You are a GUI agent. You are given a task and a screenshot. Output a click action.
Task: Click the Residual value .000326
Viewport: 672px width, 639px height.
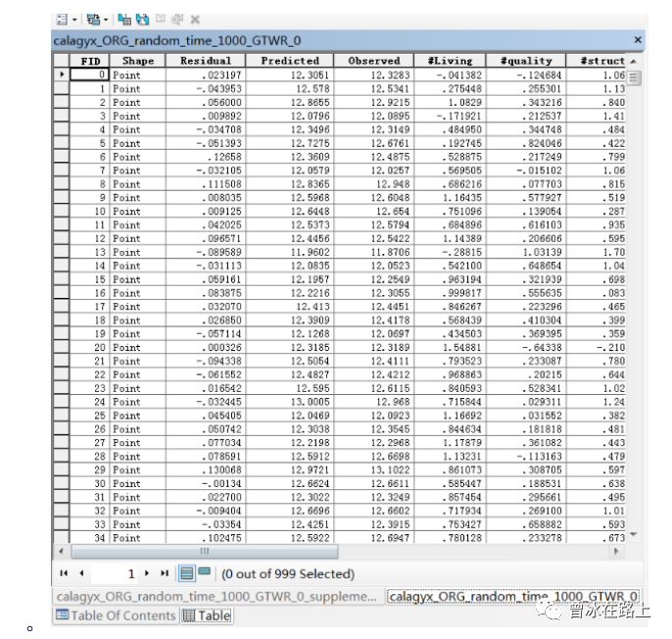click(x=206, y=347)
